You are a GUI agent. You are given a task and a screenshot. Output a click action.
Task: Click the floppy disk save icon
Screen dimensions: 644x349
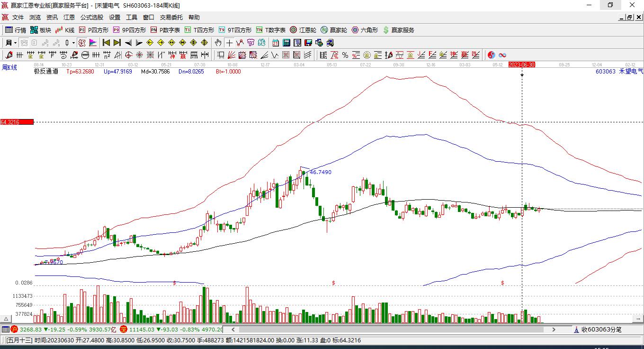point(308,43)
